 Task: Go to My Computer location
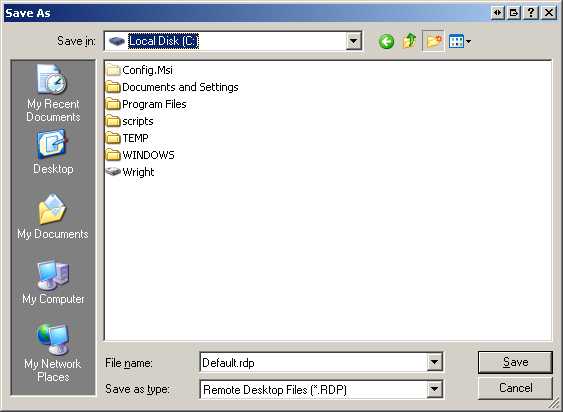[53, 282]
